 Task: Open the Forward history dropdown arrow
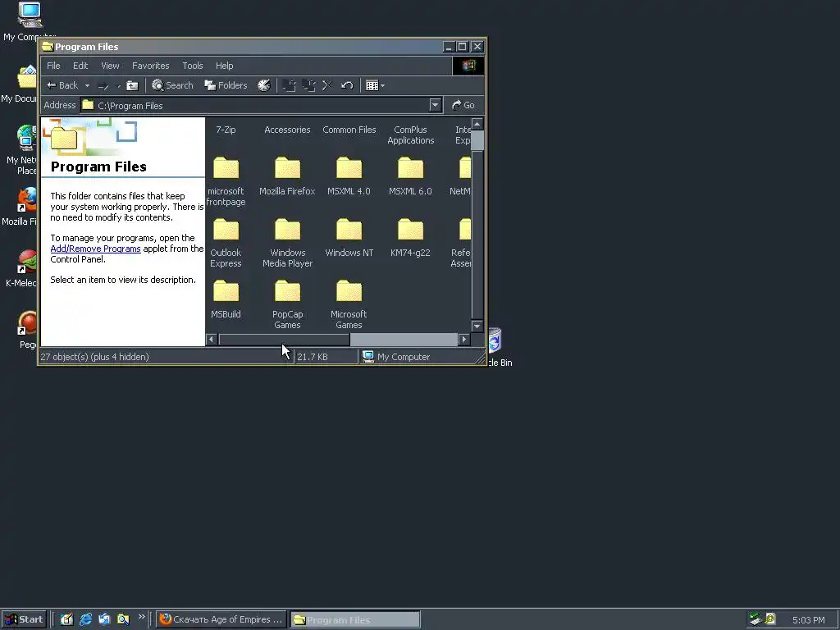[x=118, y=85]
